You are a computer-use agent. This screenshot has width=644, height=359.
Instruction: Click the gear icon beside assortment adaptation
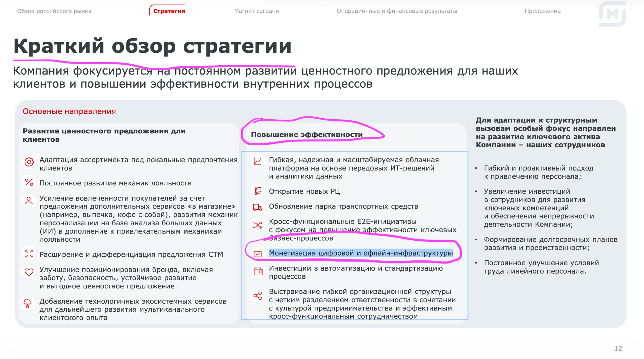tap(29, 162)
